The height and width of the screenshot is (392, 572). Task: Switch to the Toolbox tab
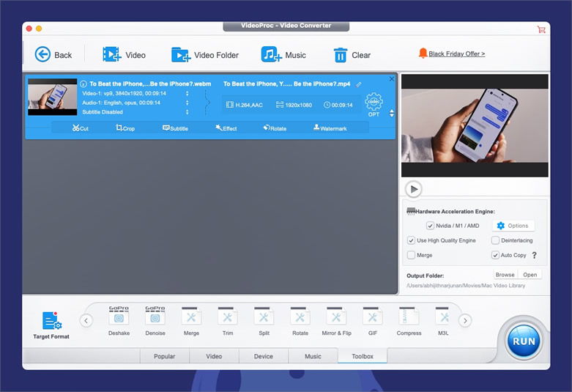tap(363, 356)
